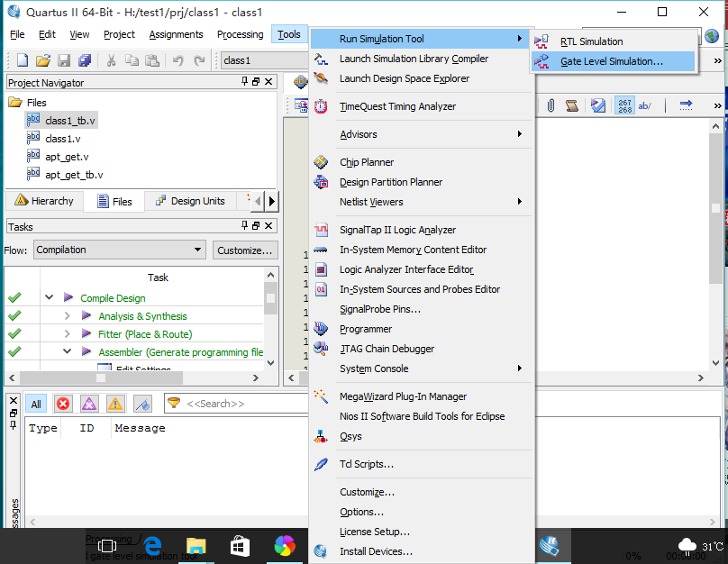
Task: Click the Save toolbar icon
Action: tap(64, 60)
